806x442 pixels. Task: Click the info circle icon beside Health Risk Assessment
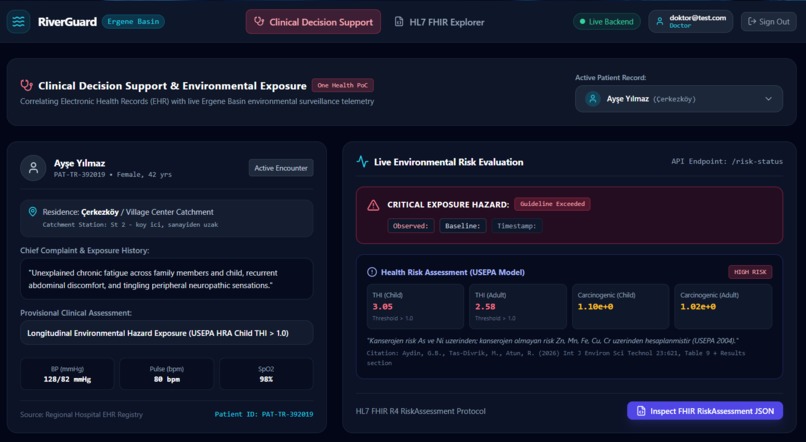point(372,272)
